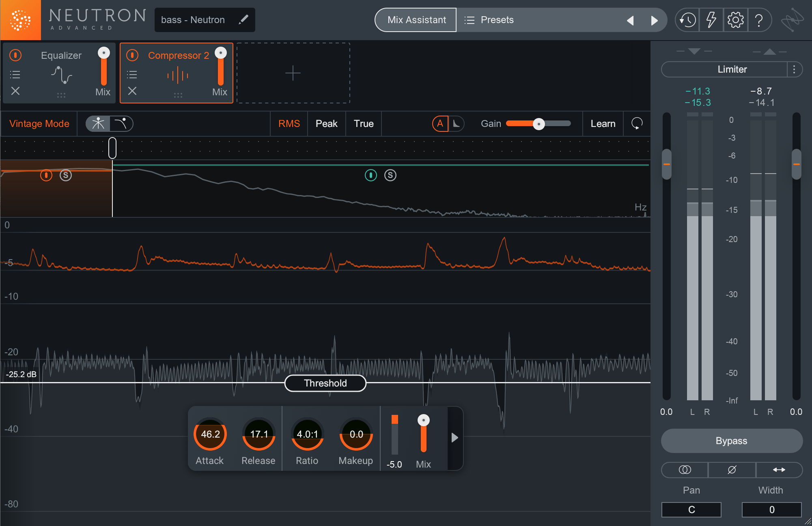Click the Learn button

click(603, 124)
